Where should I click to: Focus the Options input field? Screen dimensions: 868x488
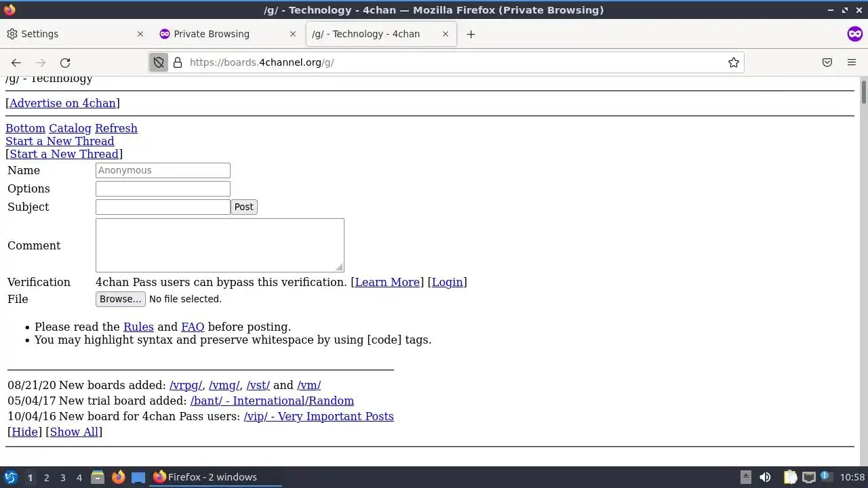(163, 188)
